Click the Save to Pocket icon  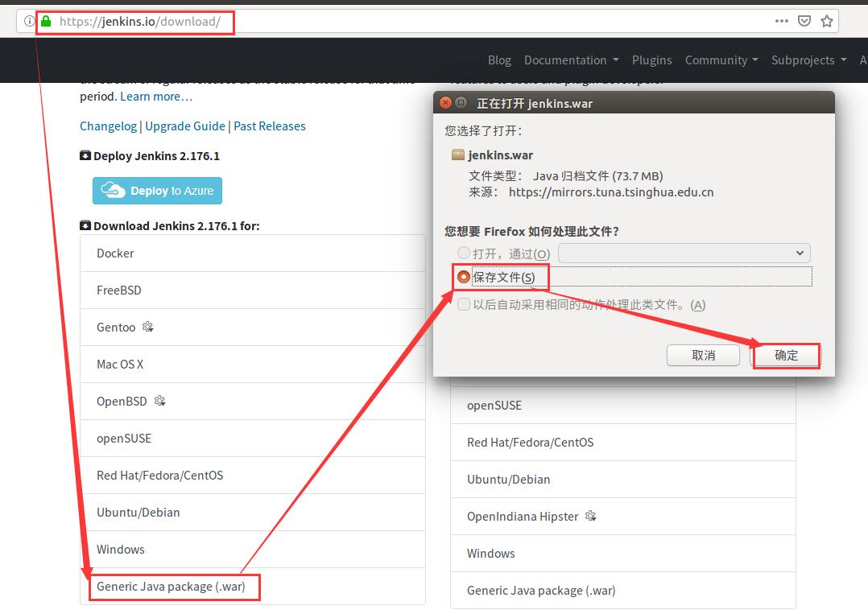pyautogui.click(x=804, y=21)
